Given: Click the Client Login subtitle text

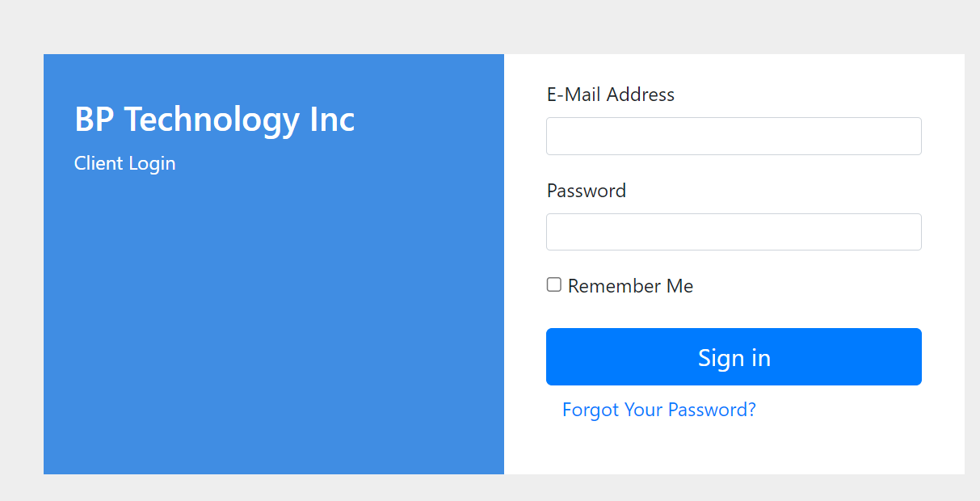Looking at the screenshot, I should point(124,163).
